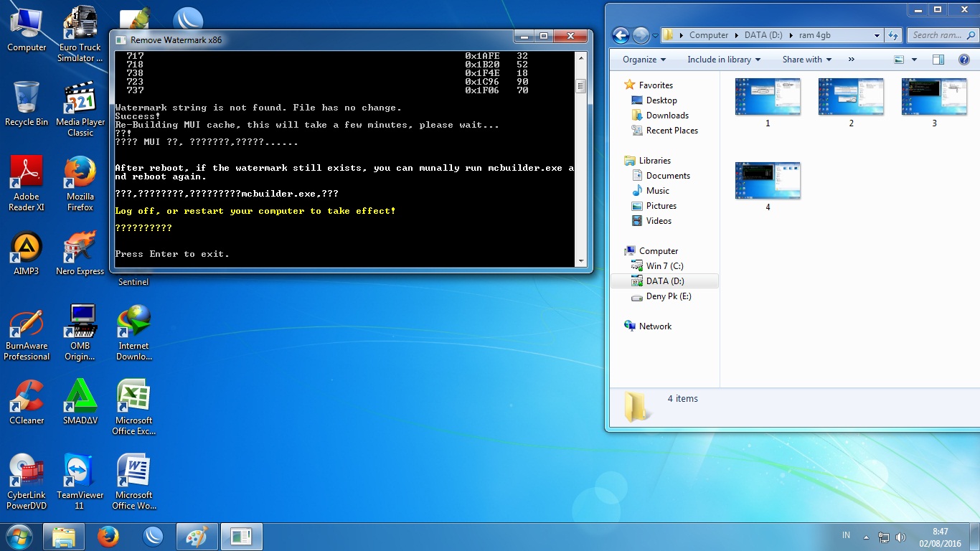The height and width of the screenshot is (551, 980).
Task: Open the volume slider from system tray
Action: 900,536
